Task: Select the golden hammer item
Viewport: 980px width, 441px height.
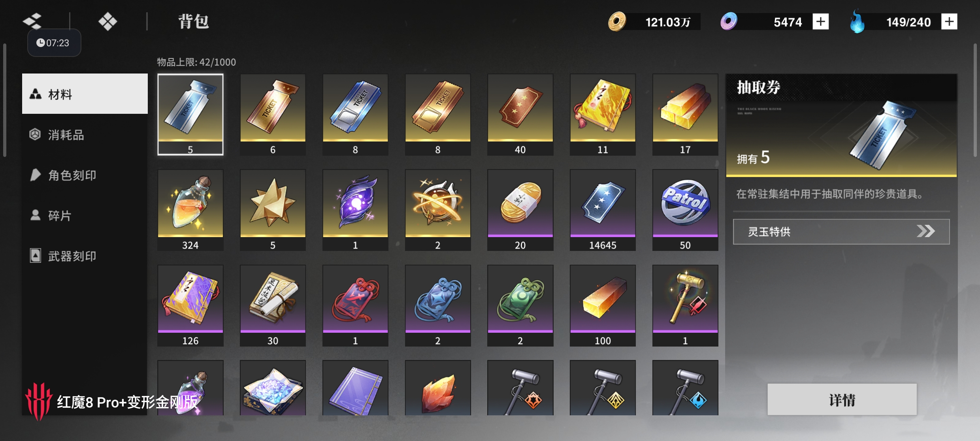Action: (685, 305)
